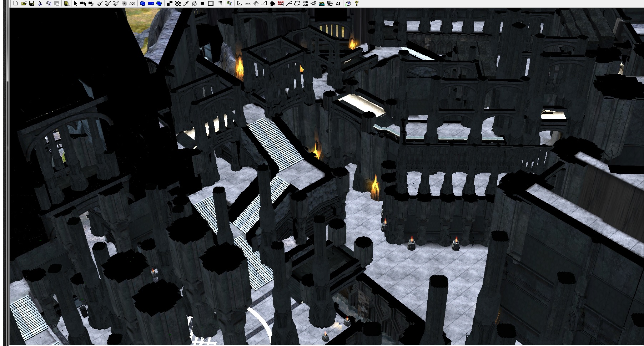Select the triangle ramp tool
Screen dimensions: 644x346
[x=264, y=3]
